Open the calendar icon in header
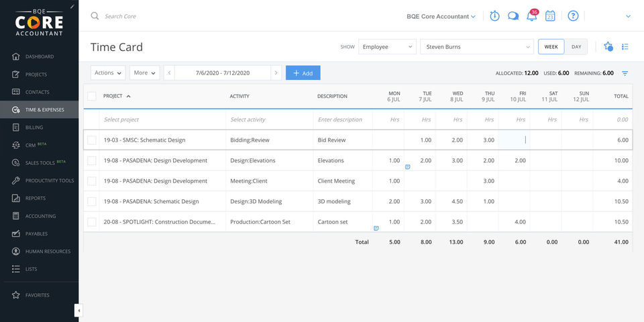Image resolution: width=644 pixels, height=322 pixels. click(550, 16)
